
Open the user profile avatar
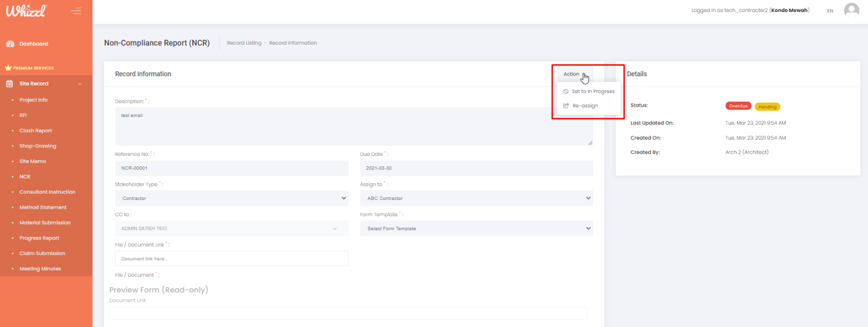coord(851,10)
